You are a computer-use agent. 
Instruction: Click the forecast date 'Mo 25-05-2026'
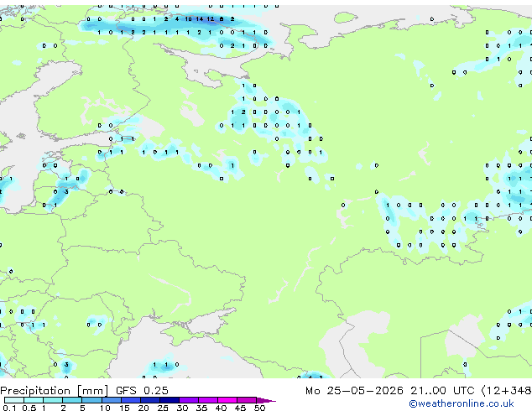(354, 390)
